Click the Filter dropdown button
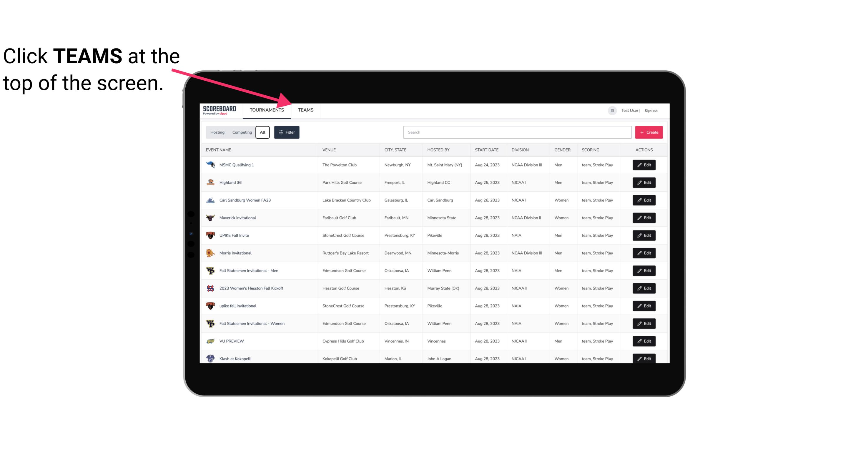This screenshot has height=467, width=868. tap(286, 132)
